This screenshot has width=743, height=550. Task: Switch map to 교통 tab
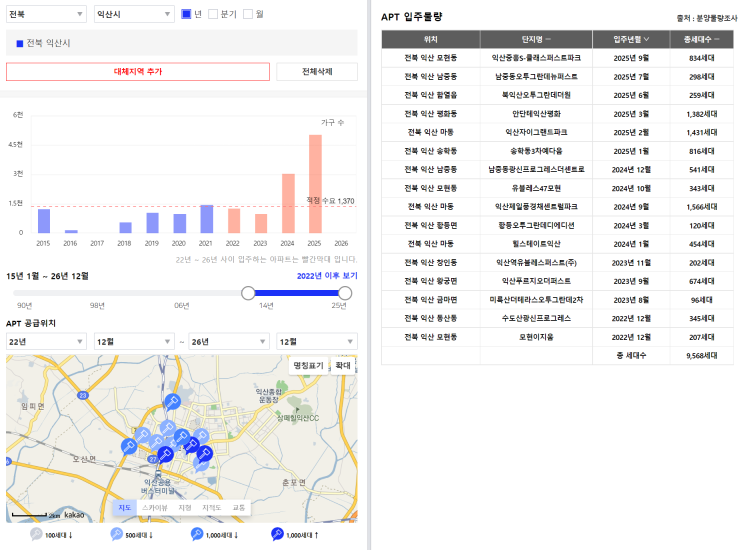(x=239, y=507)
